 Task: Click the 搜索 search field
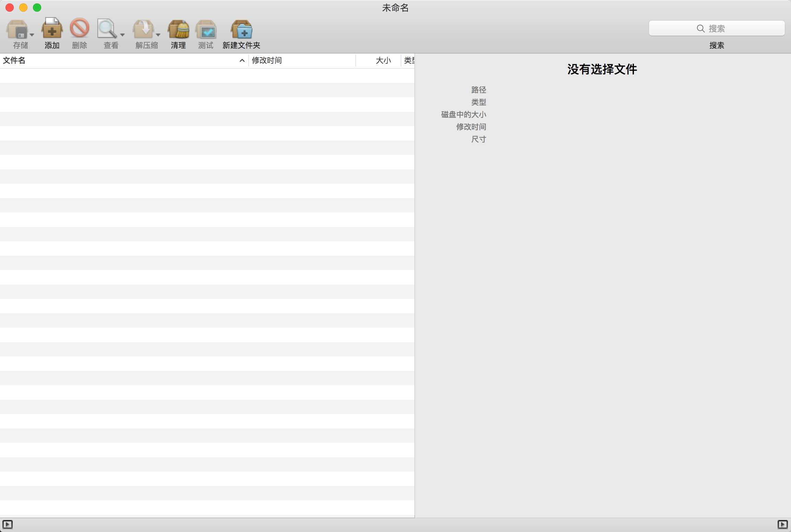coord(716,28)
